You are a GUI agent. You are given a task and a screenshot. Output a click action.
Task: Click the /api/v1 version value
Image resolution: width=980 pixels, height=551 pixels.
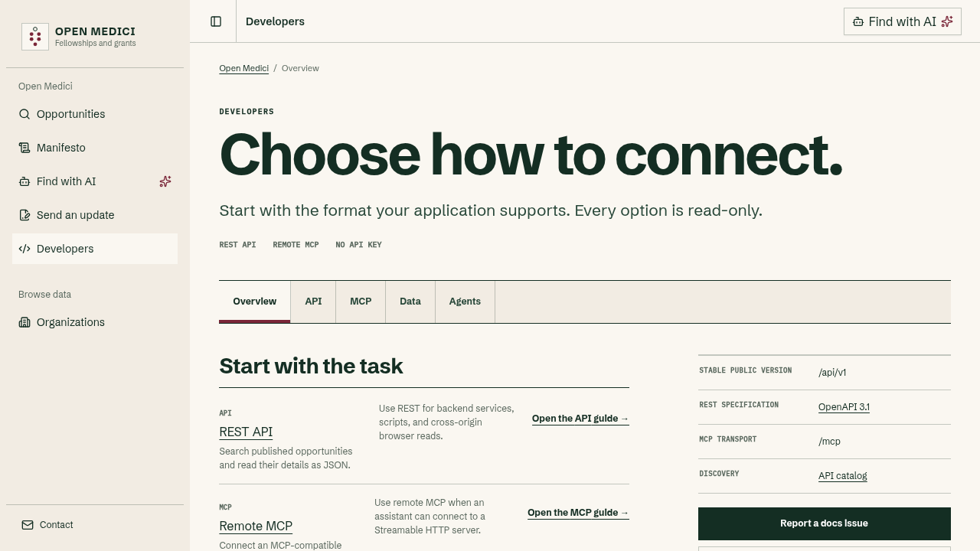[832, 373]
